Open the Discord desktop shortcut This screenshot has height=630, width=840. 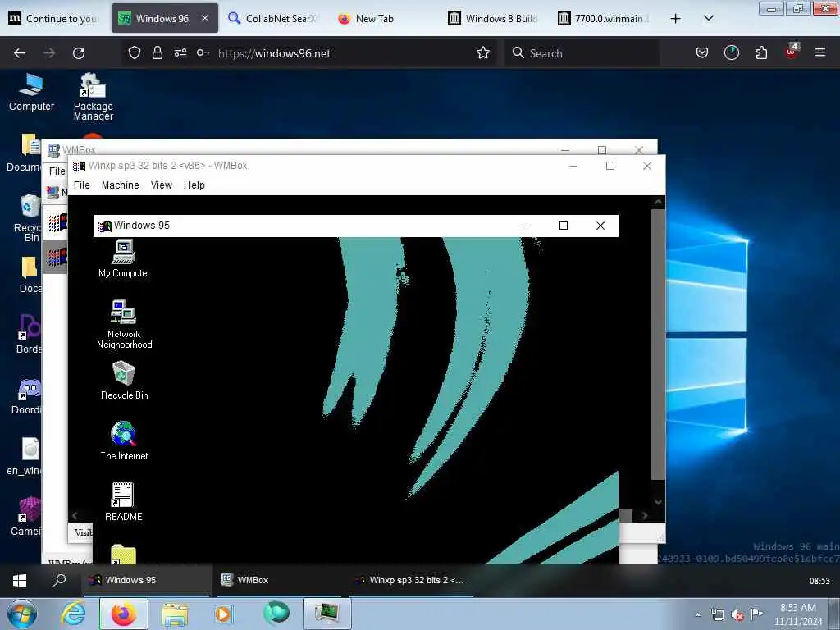(x=28, y=396)
